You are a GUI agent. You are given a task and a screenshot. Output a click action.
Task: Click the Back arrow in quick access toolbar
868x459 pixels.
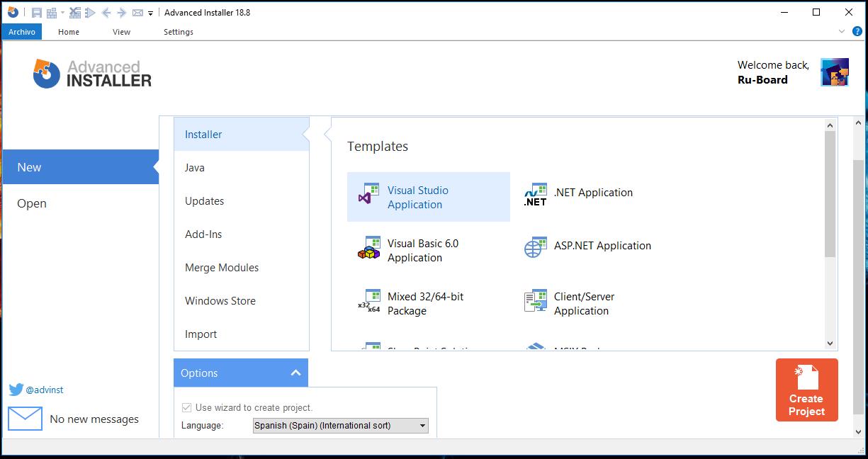coord(106,12)
